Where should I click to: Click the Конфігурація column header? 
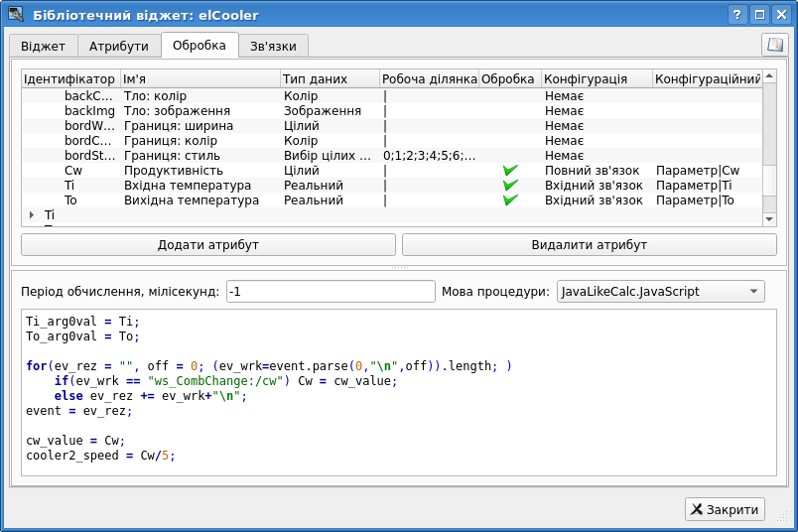(x=597, y=79)
